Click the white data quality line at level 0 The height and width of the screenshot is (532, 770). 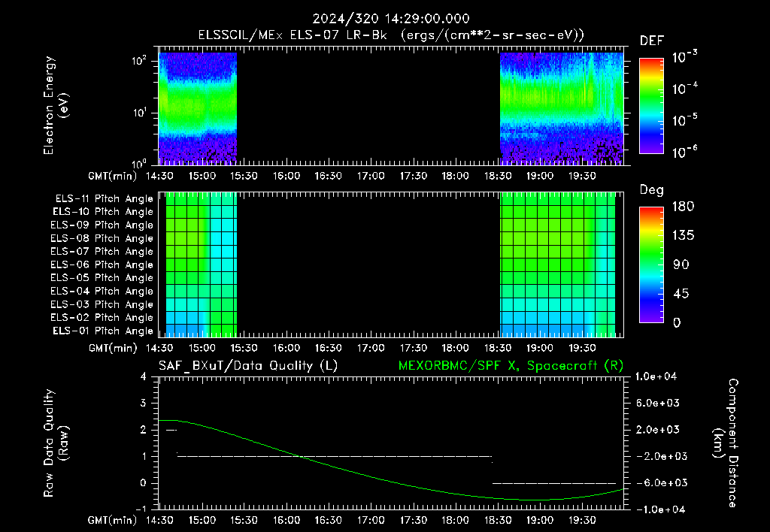[x=554, y=483]
